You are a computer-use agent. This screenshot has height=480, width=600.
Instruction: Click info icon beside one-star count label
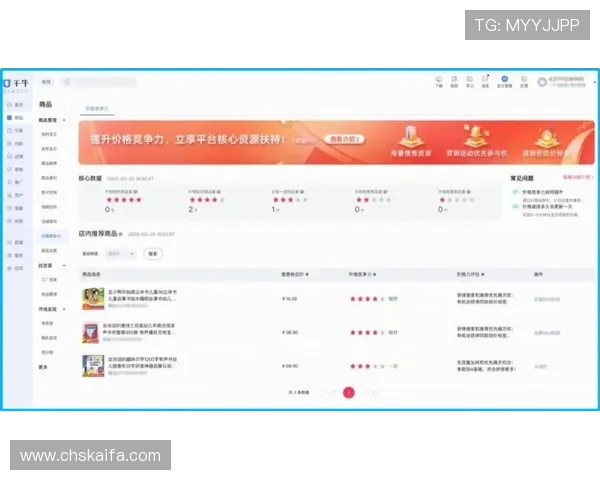[x=468, y=191]
